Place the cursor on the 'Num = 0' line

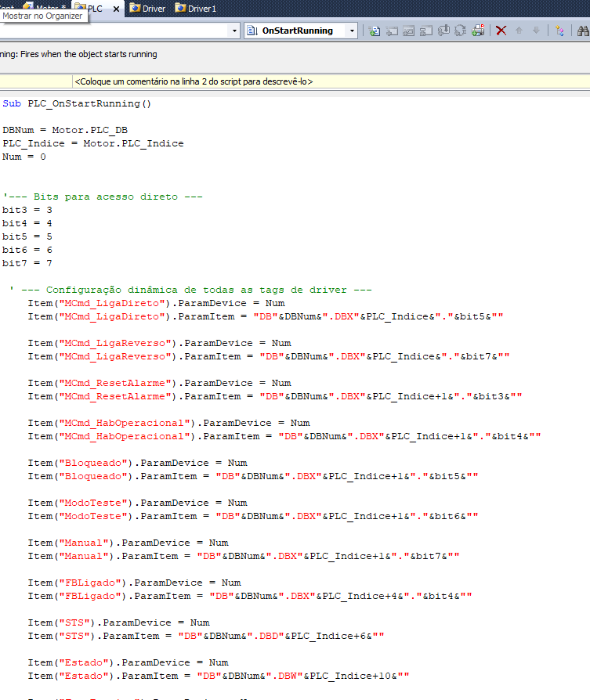24,157
